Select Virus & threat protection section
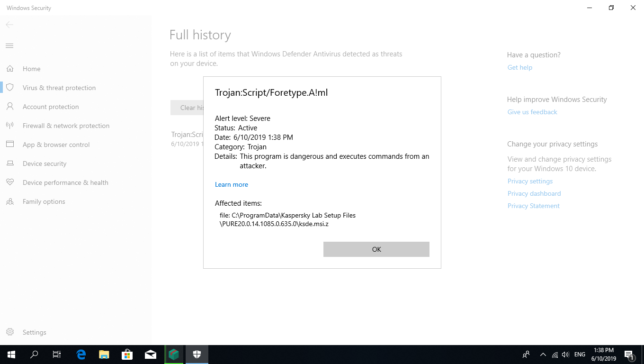This screenshot has width=644, height=364. point(59,88)
